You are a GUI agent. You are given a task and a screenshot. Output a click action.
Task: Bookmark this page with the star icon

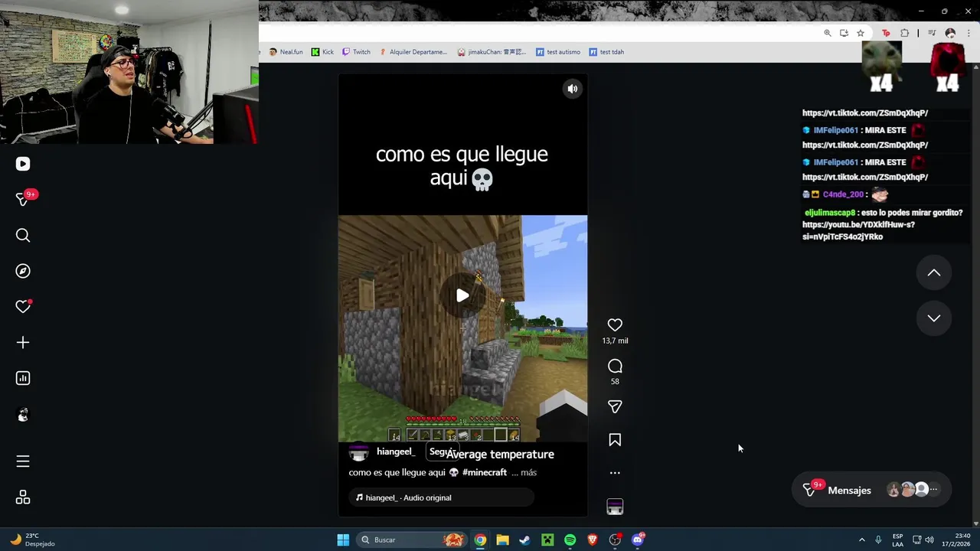861,33
